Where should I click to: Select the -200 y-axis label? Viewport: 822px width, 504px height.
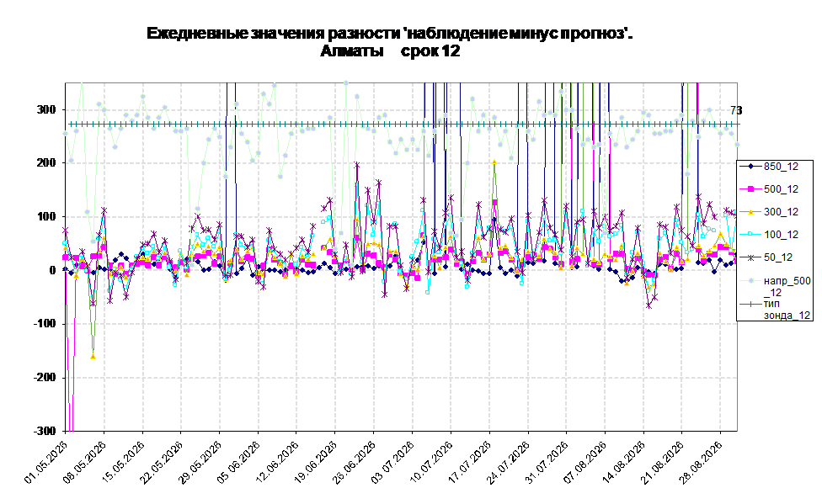tap(44, 377)
